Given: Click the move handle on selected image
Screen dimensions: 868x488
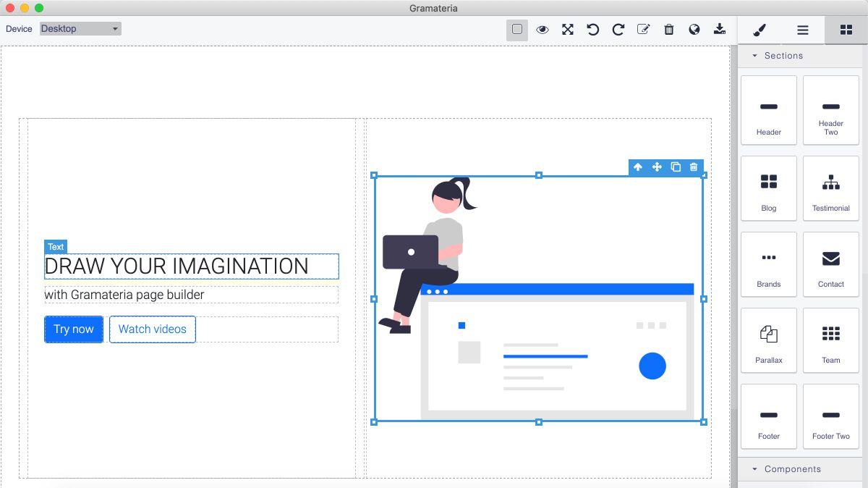Looking at the screenshot, I should click(657, 167).
